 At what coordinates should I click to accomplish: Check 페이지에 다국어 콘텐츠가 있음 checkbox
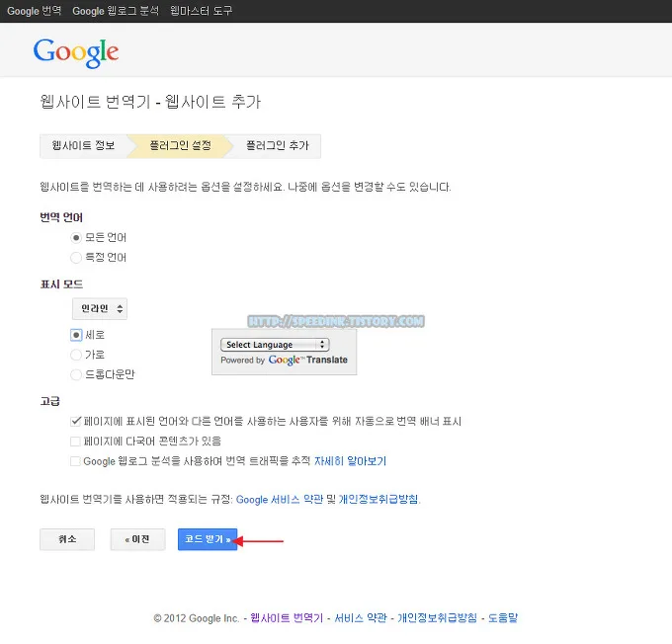75,441
